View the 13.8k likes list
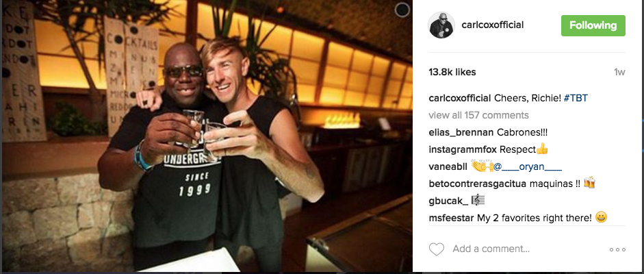This screenshot has width=644, height=274. pyautogui.click(x=452, y=72)
